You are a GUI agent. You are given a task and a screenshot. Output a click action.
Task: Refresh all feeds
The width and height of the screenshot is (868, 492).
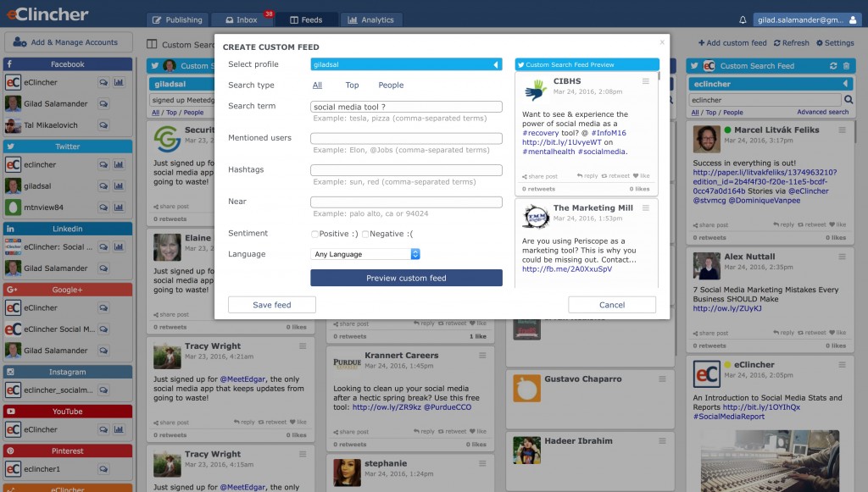point(791,42)
